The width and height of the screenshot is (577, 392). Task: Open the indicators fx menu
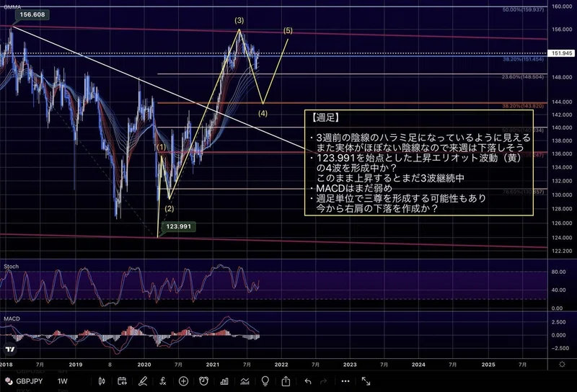coord(163,381)
